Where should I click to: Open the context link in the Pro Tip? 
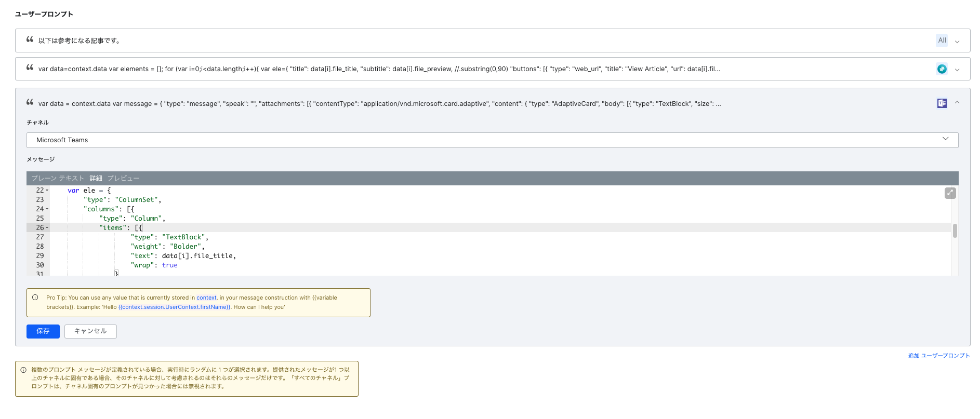click(x=206, y=298)
